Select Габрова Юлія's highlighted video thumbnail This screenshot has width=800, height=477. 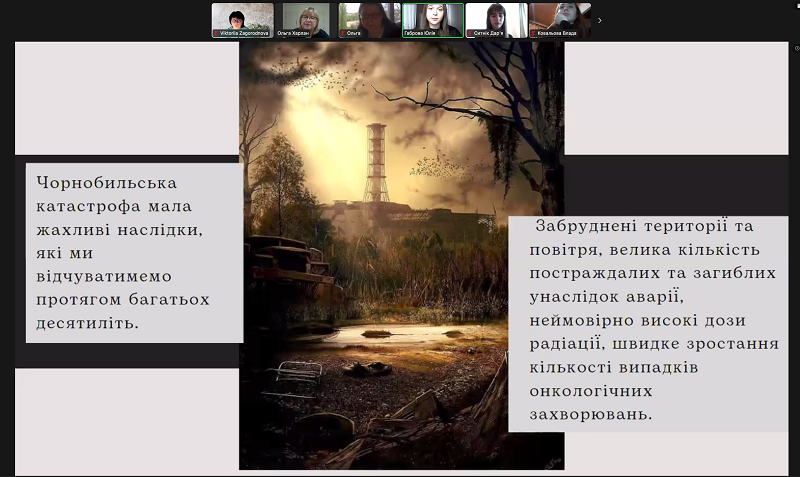pyautogui.click(x=433, y=20)
